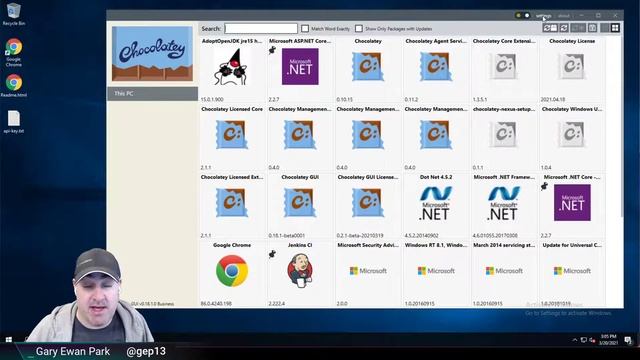Image resolution: width=640 pixels, height=360 pixels.
Task: Click the Microsoft Security Advi... package title
Action: [x=368, y=245]
